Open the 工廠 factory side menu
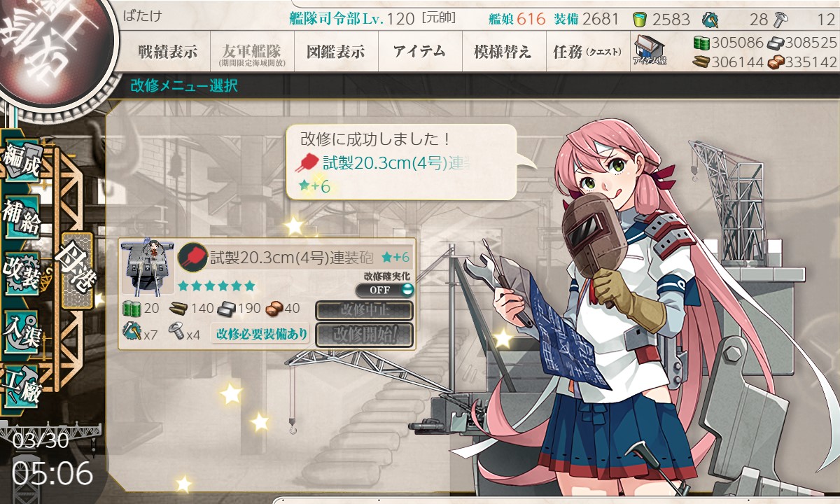The height and width of the screenshot is (504, 840). (20, 386)
